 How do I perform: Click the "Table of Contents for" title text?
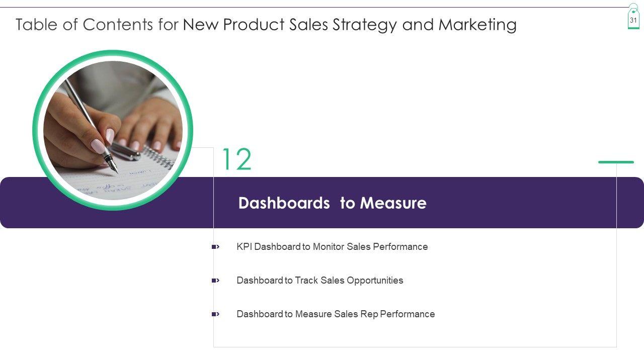point(97,25)
